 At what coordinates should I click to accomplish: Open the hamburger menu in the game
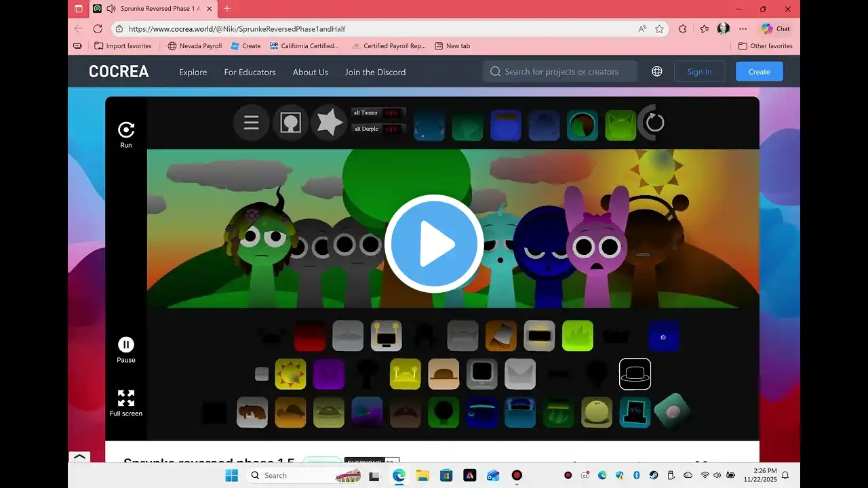pos(252,123)
